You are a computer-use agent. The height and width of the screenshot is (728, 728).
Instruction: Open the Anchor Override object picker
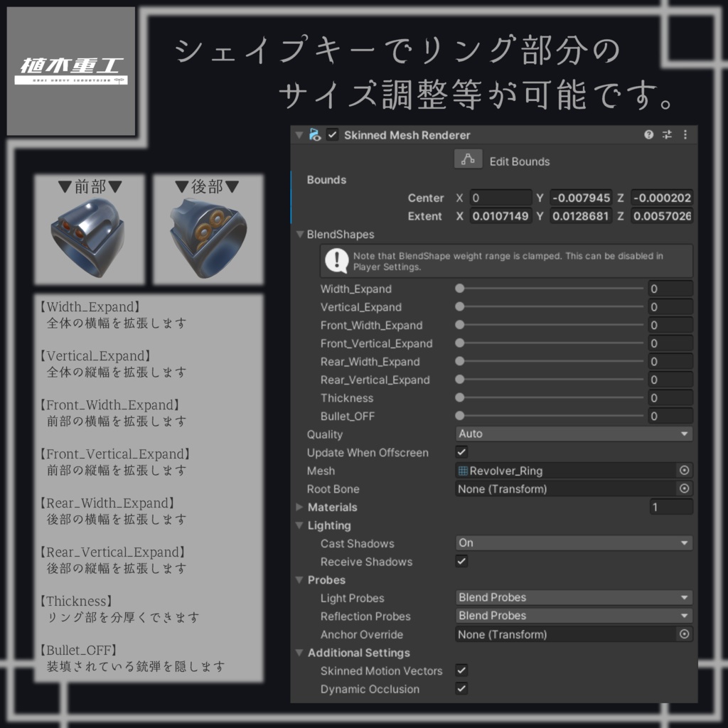point(683,634)
